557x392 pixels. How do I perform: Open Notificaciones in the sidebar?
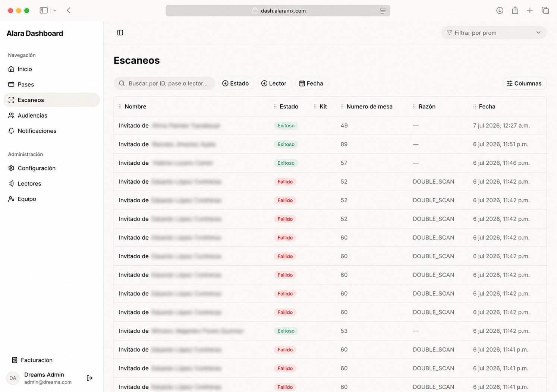[x=52, y=131]
